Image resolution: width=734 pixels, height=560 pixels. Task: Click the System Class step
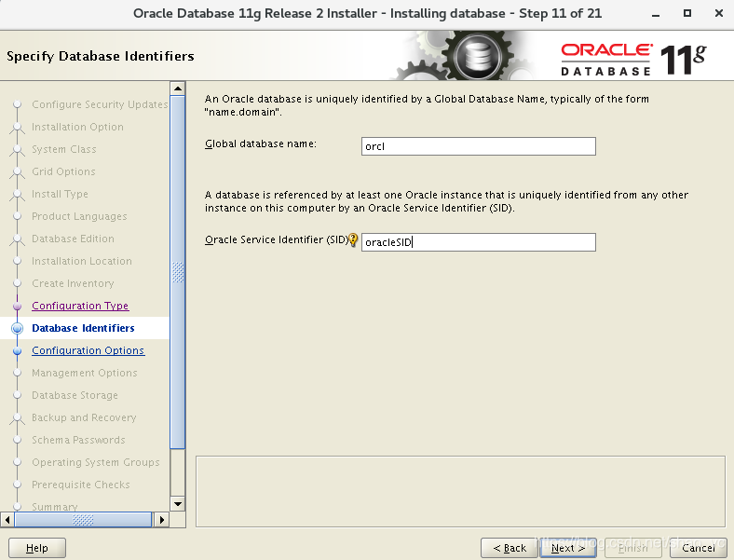tap(64, 149)
